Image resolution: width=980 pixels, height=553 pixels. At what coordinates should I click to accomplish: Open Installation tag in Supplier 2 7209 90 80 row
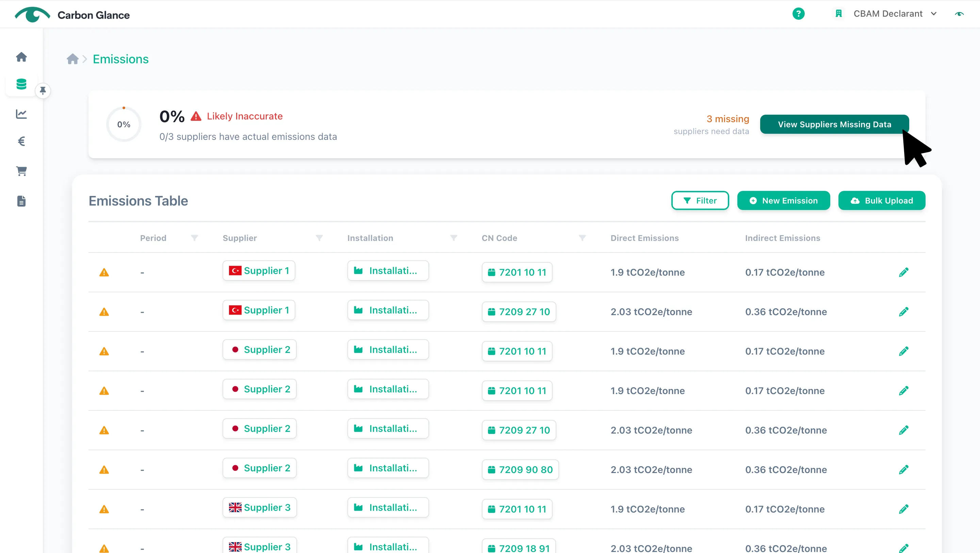coord(388,468)
